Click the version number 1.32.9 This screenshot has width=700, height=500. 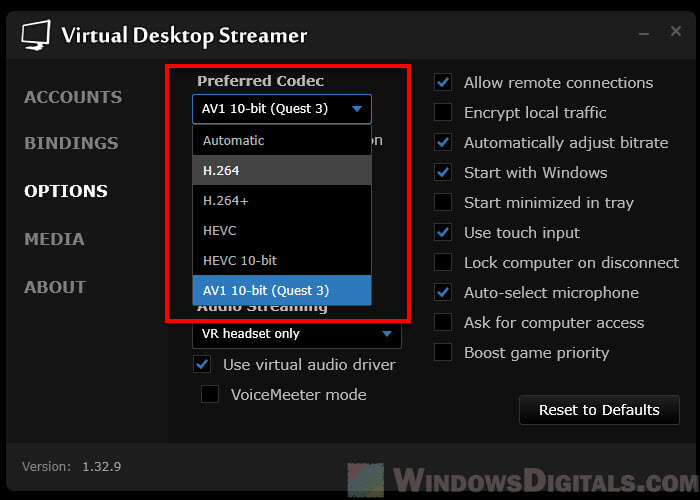102,467
